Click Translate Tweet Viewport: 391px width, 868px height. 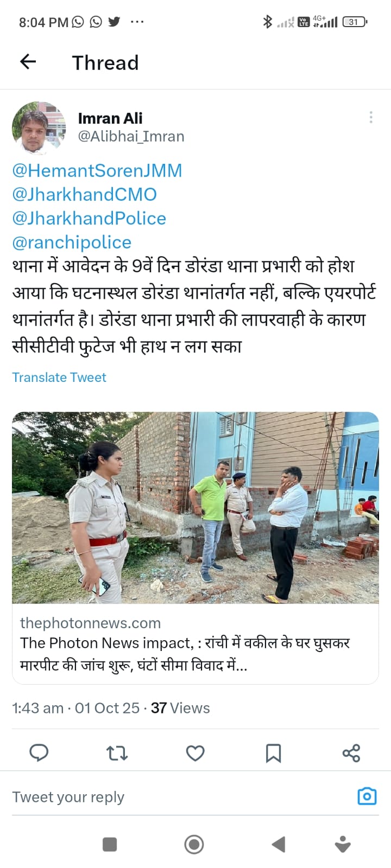(59, 377)
